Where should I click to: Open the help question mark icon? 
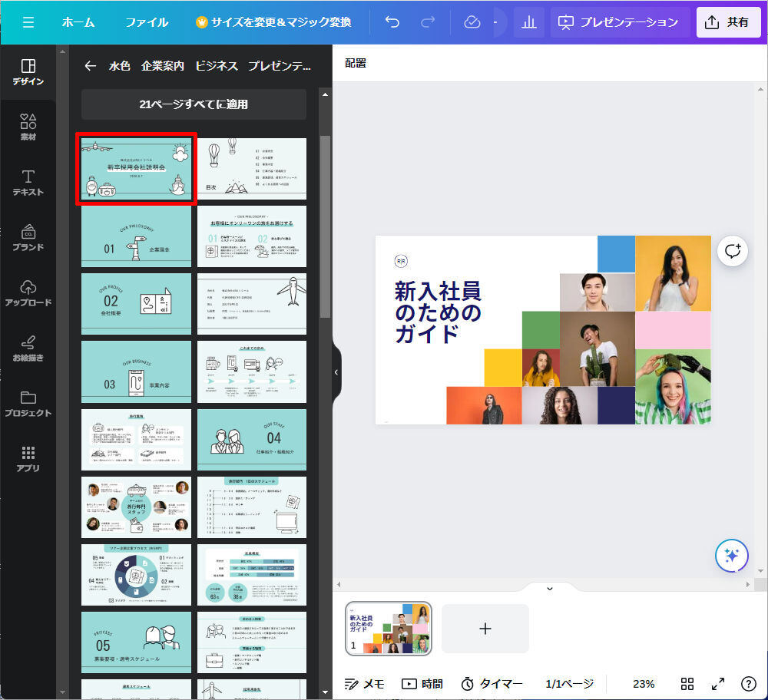point(748,684)
